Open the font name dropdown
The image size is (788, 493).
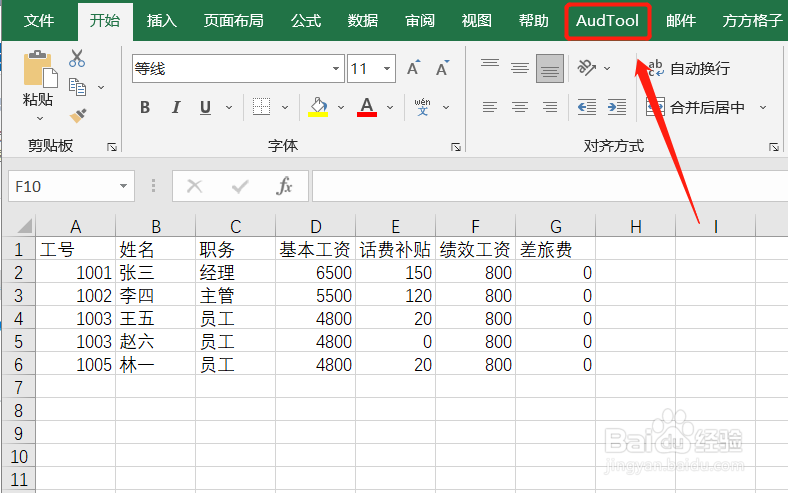(x=336, y=68)
